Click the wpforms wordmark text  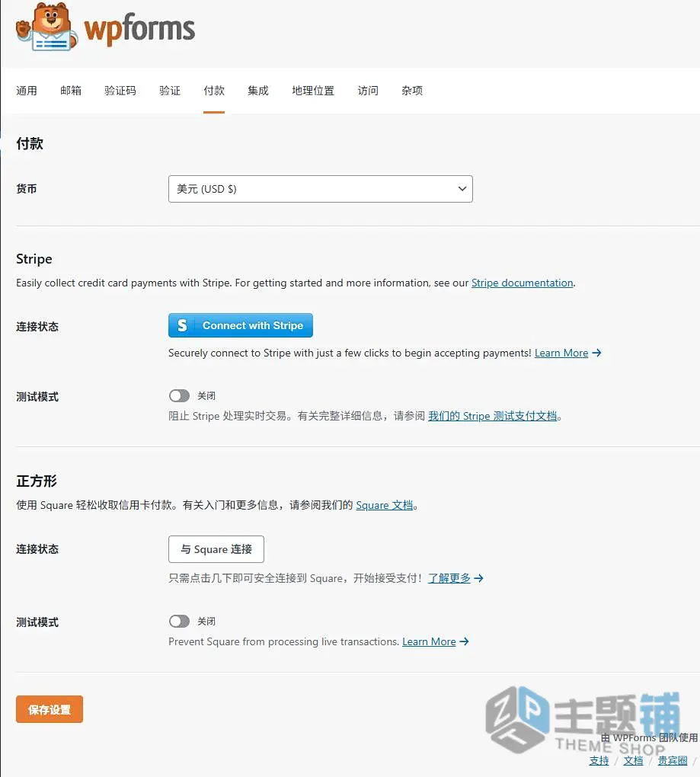tap(139, 29)
